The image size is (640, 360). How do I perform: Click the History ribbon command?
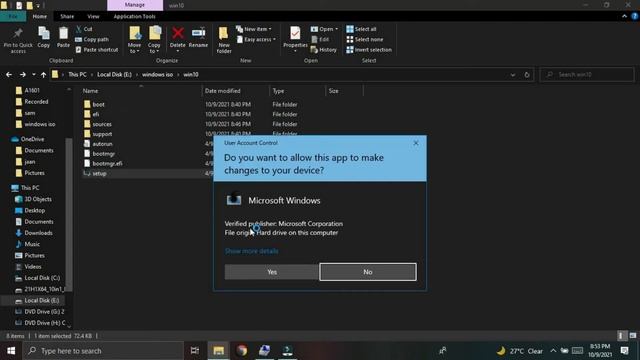(x=324, y=50)
